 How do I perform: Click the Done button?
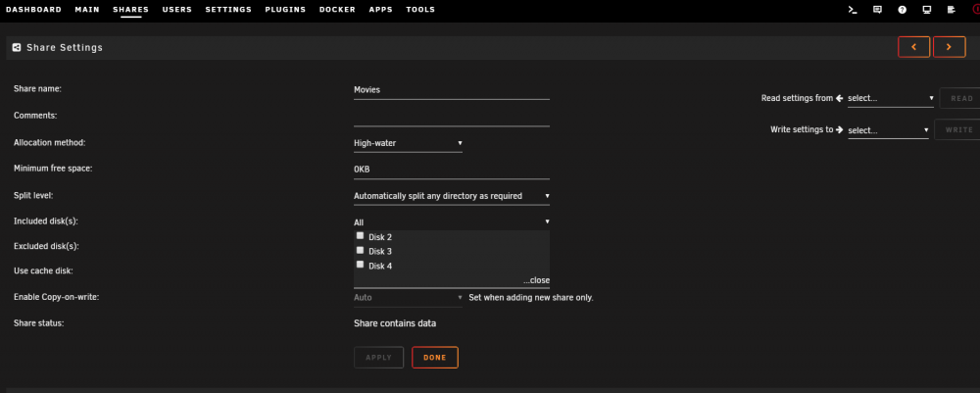click(435, 358)
